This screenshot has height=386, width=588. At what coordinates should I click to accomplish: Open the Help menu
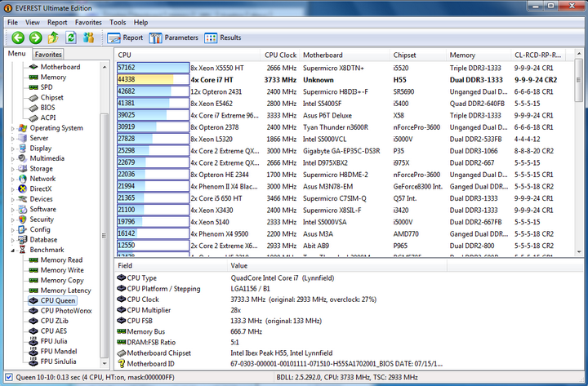point(140,23)
